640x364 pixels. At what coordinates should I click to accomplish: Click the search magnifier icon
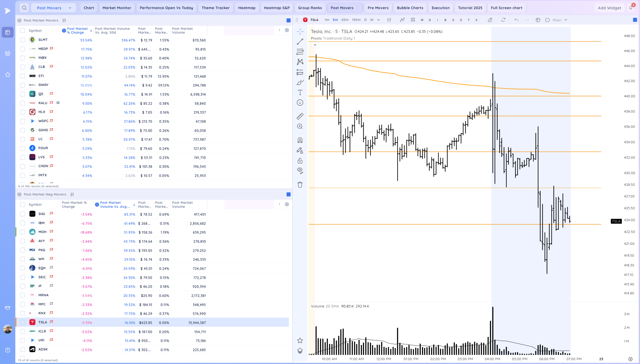click(x=24, y=8)
